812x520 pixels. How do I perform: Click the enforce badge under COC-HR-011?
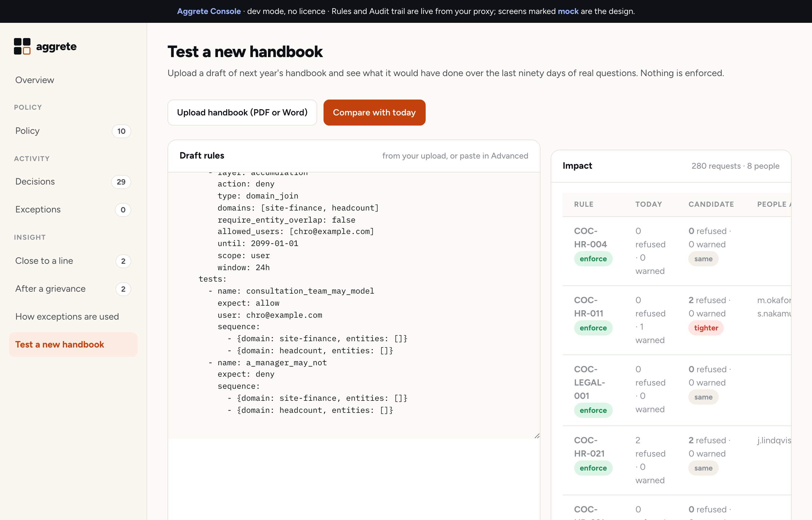593,328
